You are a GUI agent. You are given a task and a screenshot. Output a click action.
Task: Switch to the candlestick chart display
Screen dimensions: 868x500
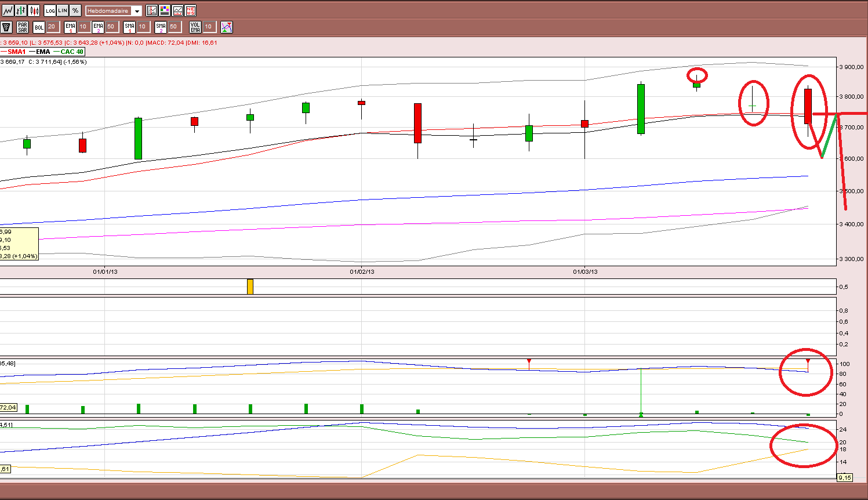(x=34, y=10)
